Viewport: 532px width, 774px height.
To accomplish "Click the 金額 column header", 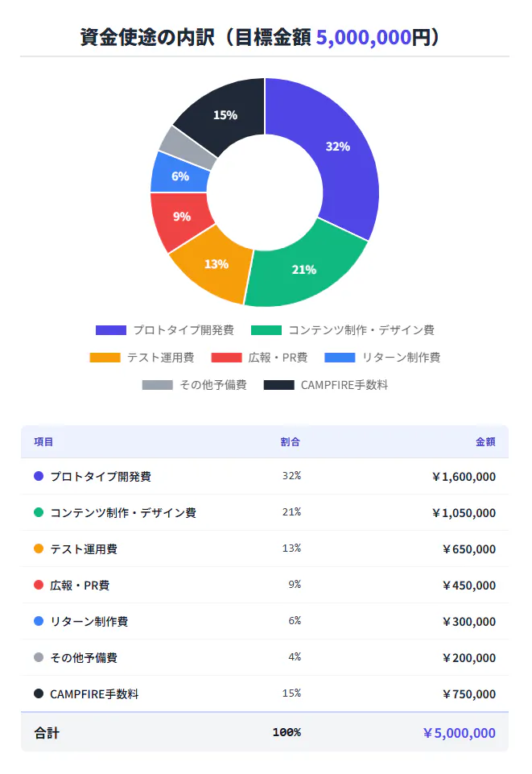I will (485, 442).
